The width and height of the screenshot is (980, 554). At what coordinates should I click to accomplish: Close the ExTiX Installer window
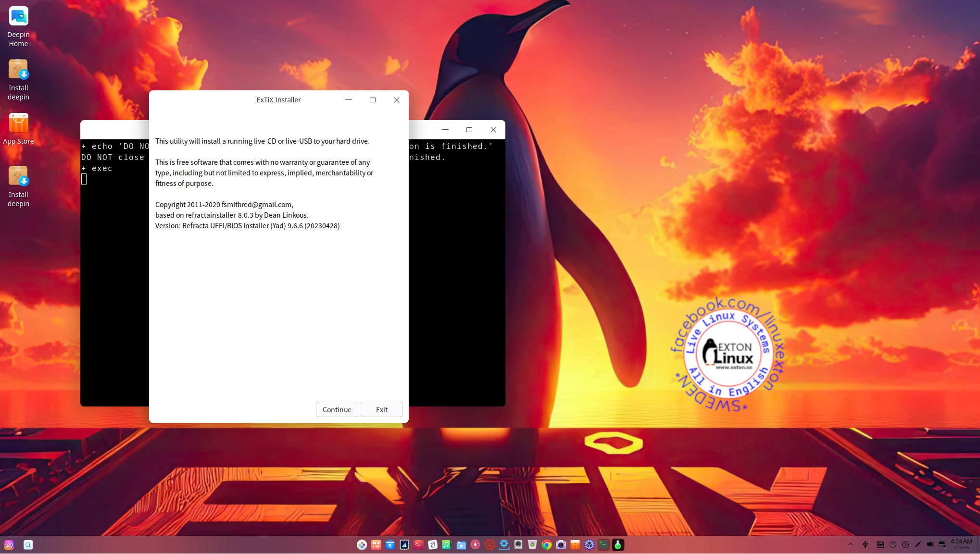(397, 100)
